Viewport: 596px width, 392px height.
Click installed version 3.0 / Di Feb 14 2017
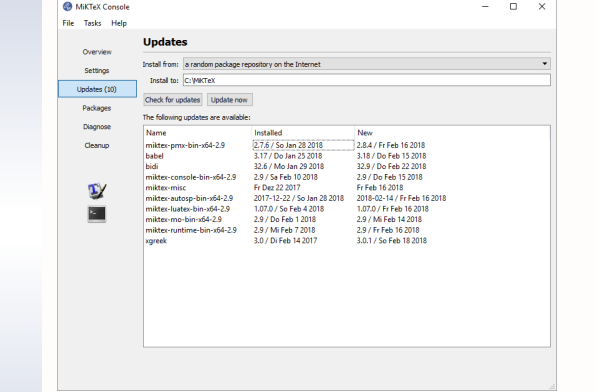tap(285, 241)
